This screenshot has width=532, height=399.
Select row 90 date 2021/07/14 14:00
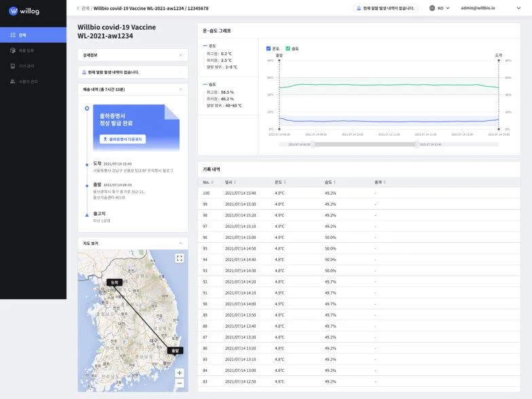point(240,304)
